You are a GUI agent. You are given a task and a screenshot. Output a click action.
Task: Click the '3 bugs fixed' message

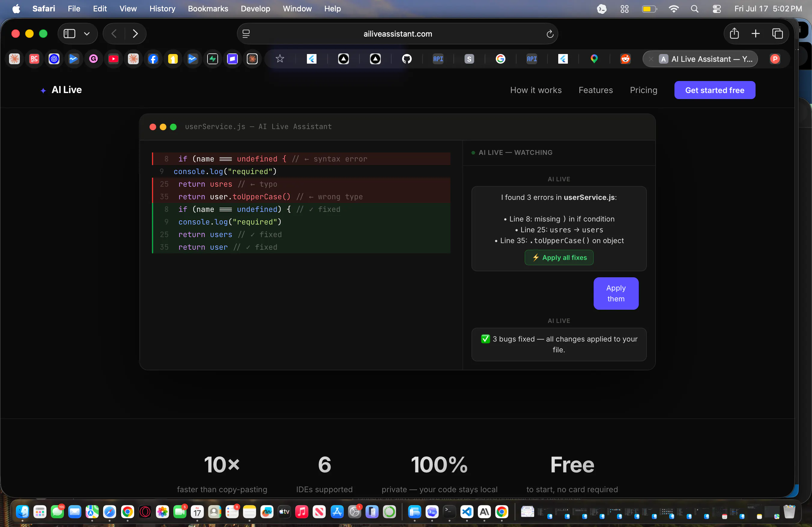pyautogui.click(x=559, y=344)
